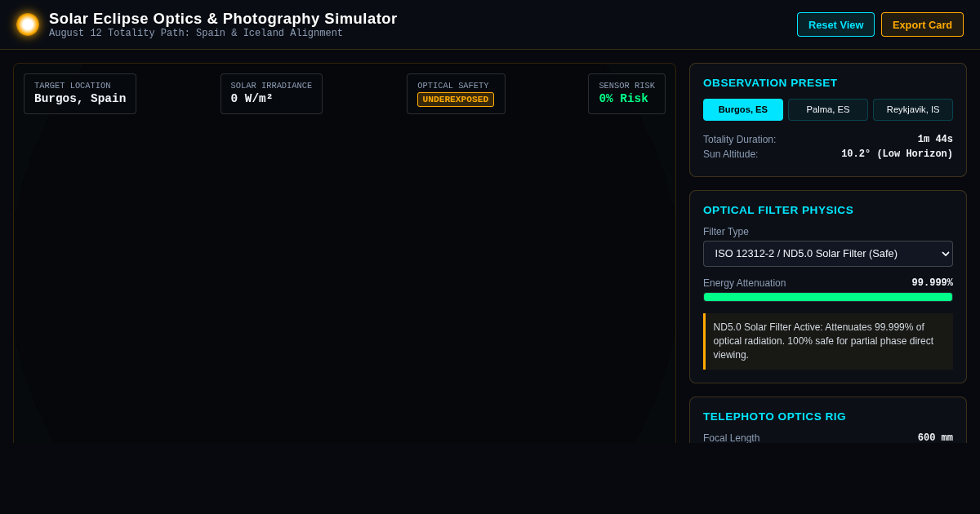This screenshot has width=980, height=514.
Task: Switch to the Palma, ES preset
Action: (828, 109)
